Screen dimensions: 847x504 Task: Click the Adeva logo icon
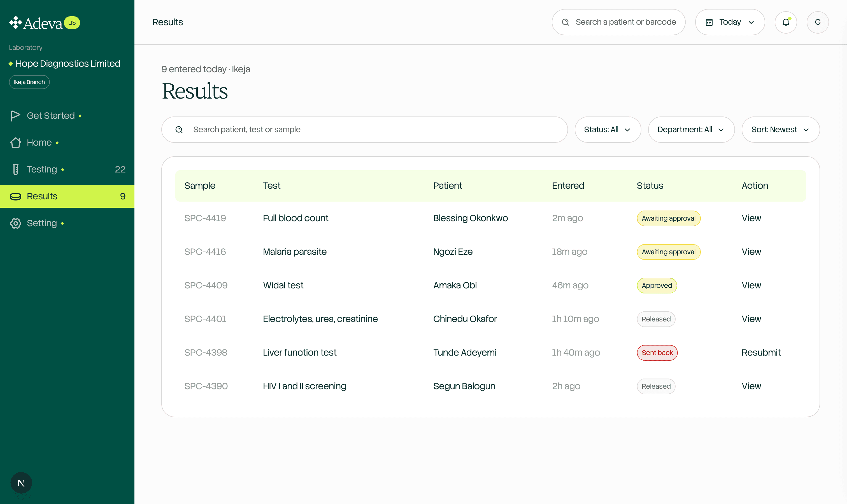[15, 22]
